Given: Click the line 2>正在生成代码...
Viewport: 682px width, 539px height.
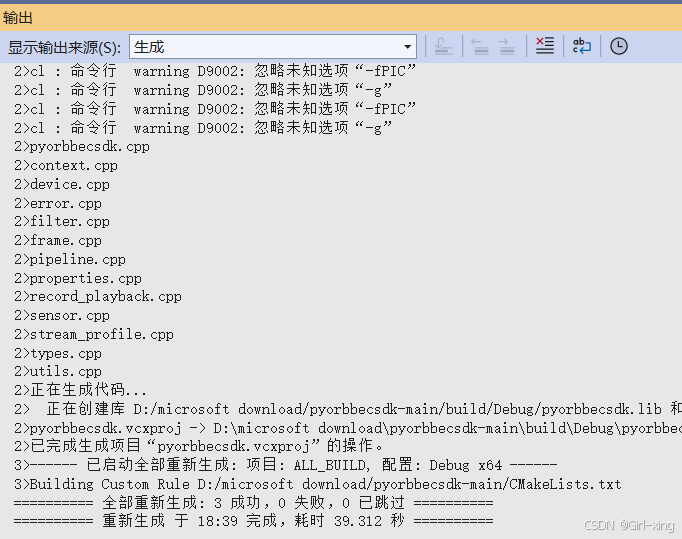Looking at the screenshot, I should [x=80, y=390].
